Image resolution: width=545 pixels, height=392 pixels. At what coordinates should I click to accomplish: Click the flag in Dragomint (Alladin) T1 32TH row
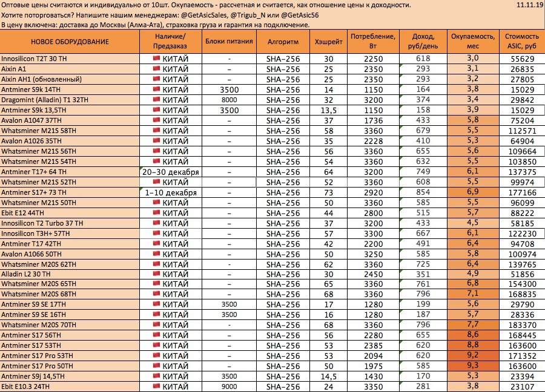[156, 99]
